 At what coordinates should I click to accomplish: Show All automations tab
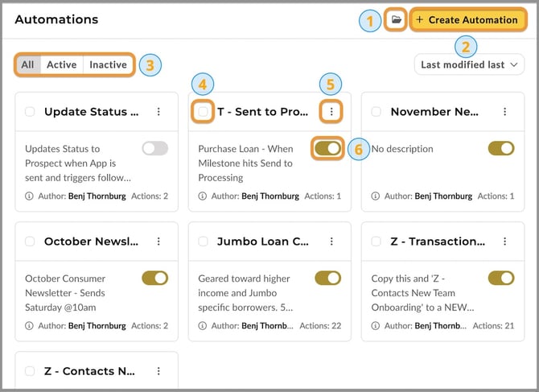point(28,64)
